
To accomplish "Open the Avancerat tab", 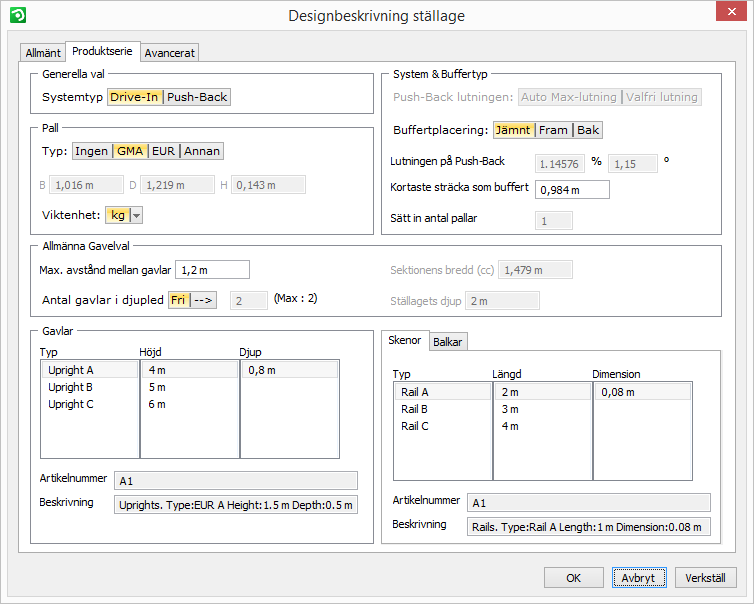I will (x=169, y=52).
